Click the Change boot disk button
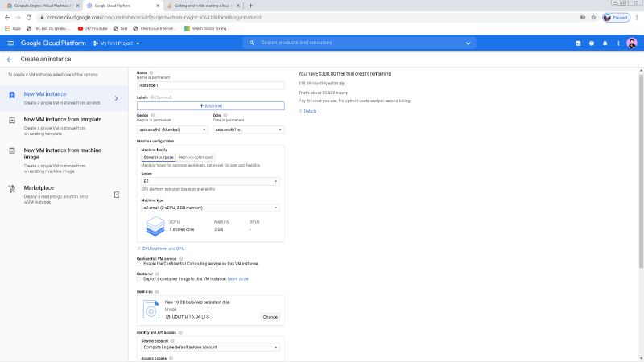 [x=270, y=317]
